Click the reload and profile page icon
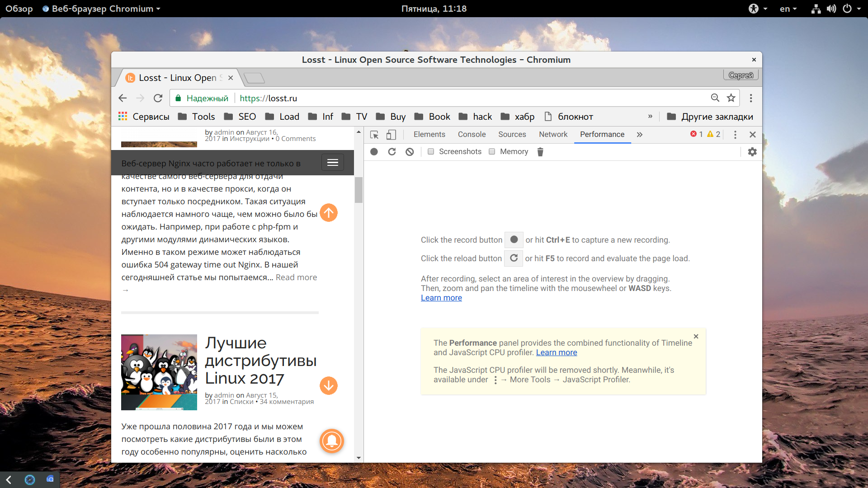Screen dimensions: 868x488 click(x=392, y=152)
